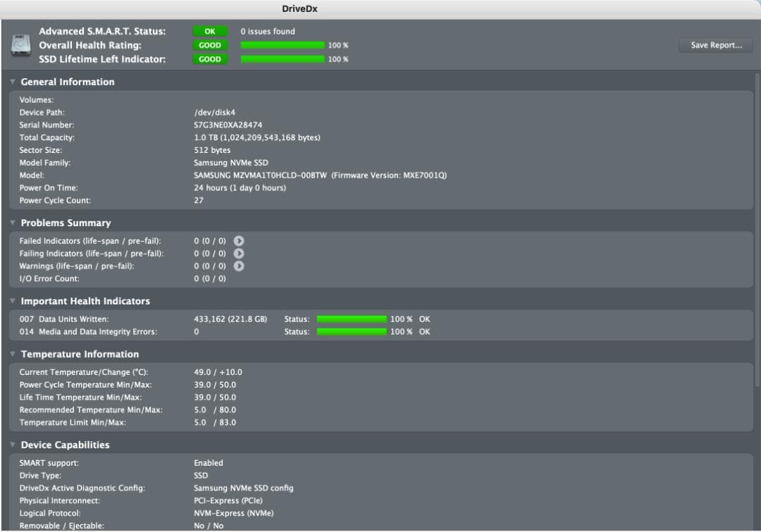Click the Data Units Written status bar

[352, 318]
